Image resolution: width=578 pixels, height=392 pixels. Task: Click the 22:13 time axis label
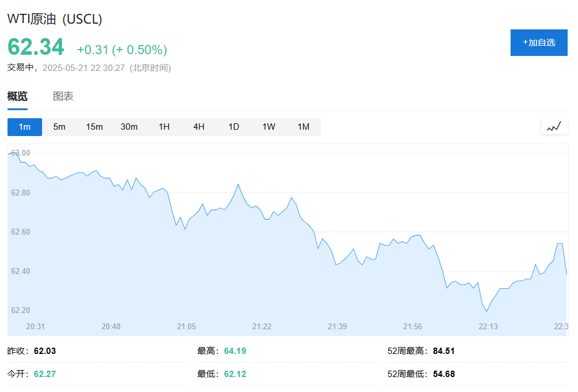(488, 327)
